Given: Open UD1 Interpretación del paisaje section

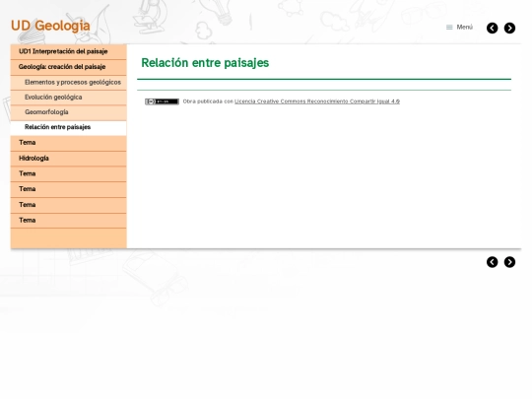Looking at the screenshot, I should point(69,51).
